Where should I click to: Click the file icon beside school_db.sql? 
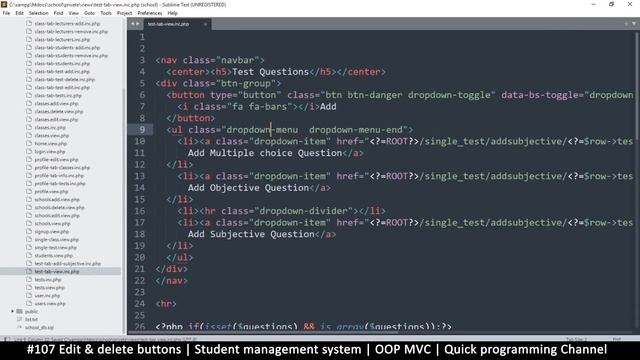click(x=19, y=327)
